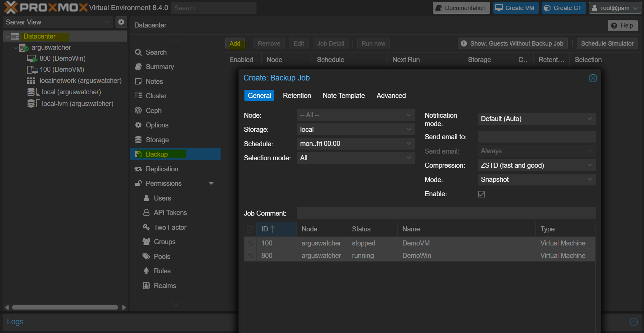Click the Ceph logo icon

(x=138, y=110)
